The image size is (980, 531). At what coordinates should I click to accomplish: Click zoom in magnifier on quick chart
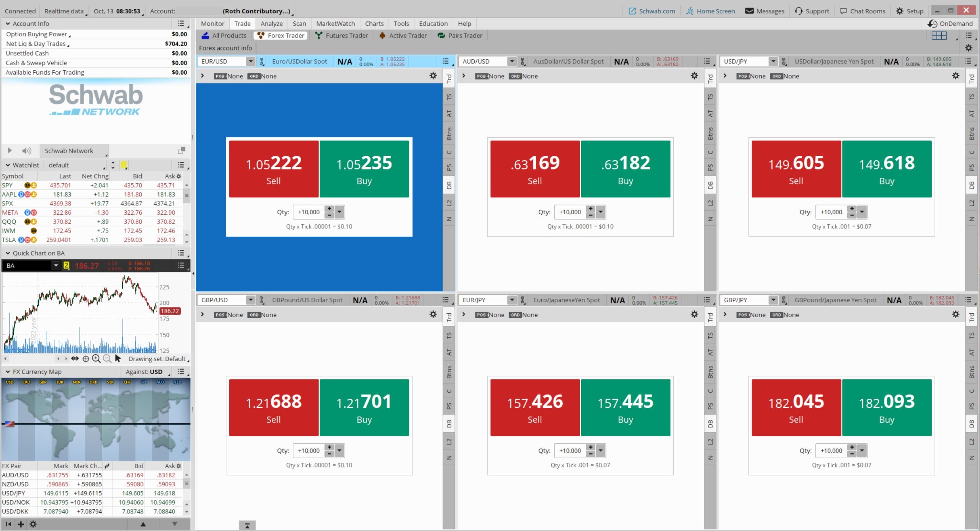(x=96, y=359)
